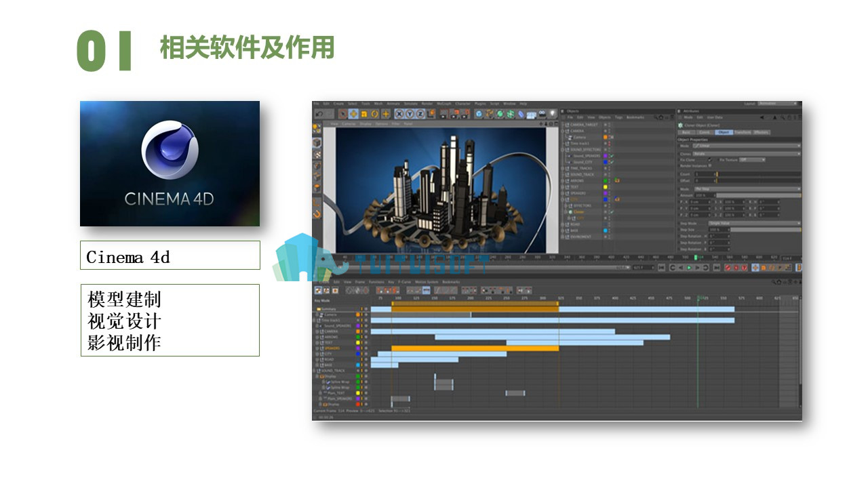Image resolution: width=868 pixels, height=488 pixels.
Task: Open the Layout dropdown at top right
Action: [x=778, y=104]
